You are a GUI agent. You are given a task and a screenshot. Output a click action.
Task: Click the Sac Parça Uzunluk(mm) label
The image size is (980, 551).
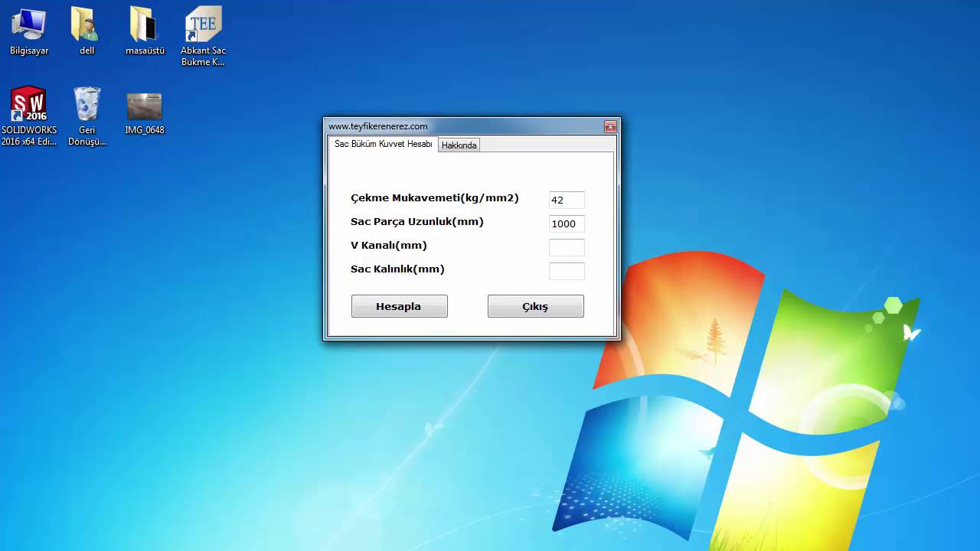coord(417,222)
